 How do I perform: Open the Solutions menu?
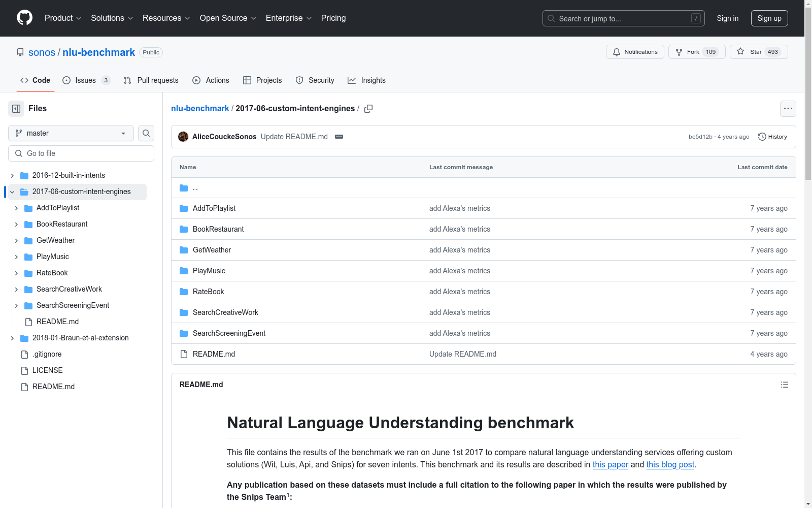point(112,18)
